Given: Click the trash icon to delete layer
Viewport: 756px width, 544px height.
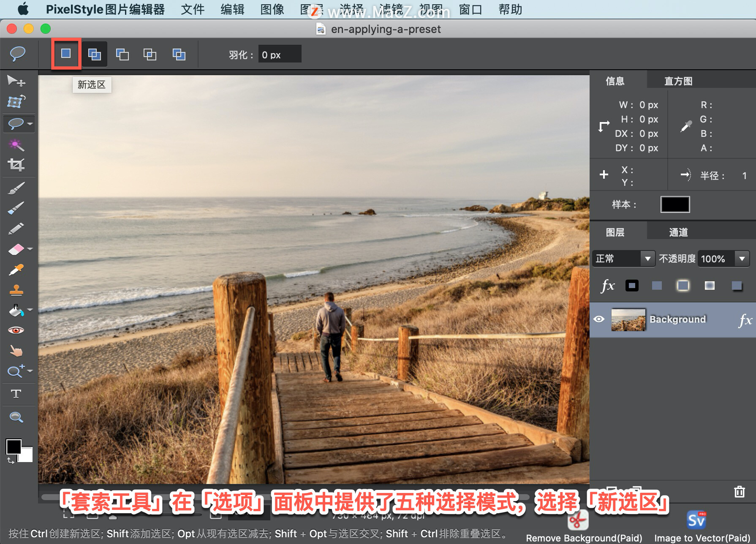Looking at the screenshot, I should point(740,491).
